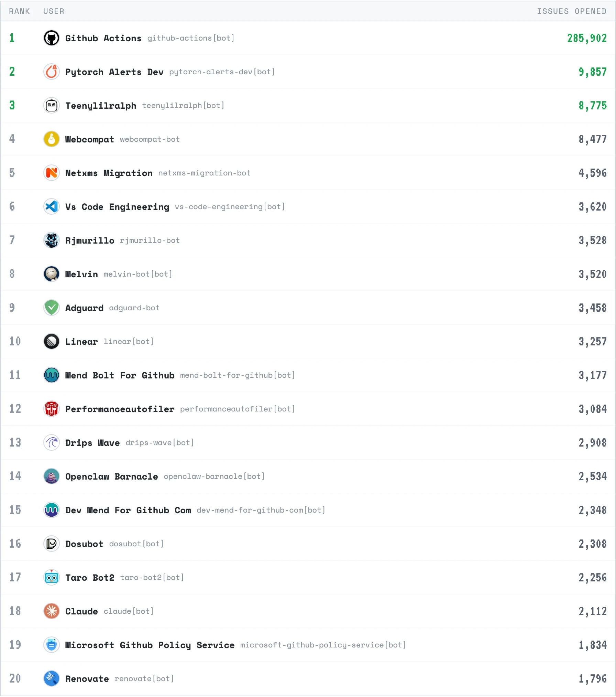The height and width of the screenshot is (697, 616).
Task: Click the 285,902 issues count
Action: pyautogui.click(x=587, y=38)
